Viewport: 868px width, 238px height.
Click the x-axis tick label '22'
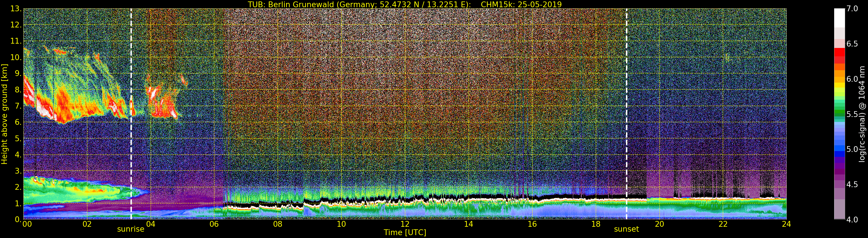[723, 224]
